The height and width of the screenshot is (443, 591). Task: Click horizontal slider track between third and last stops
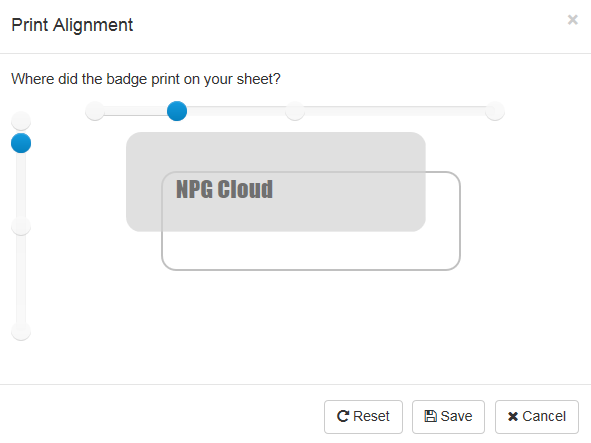tap(395, 111)
